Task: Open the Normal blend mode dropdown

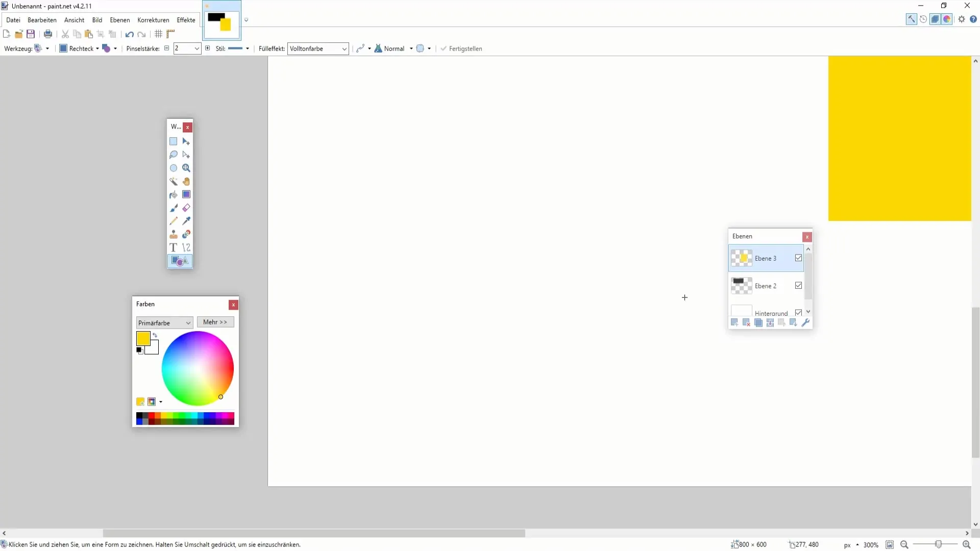Action: tap(394, 48)
